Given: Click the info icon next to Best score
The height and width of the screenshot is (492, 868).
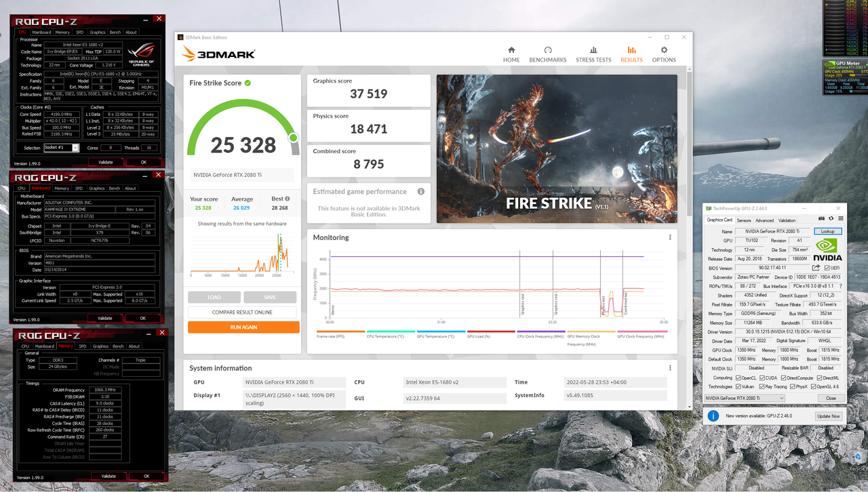Looking at the screenshot, I should [288, 199].
